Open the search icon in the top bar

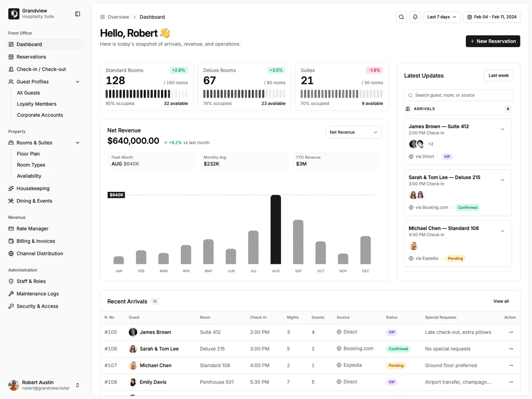[401, 17]
